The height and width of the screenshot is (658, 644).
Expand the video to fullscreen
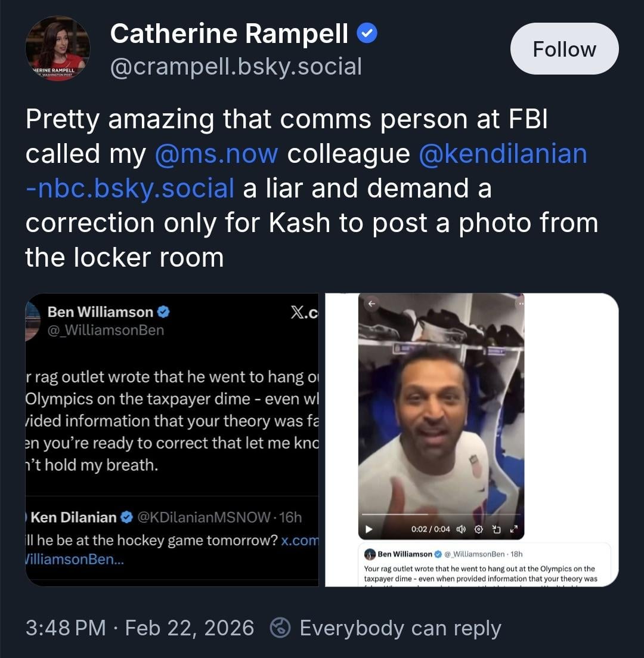pyautogui.click(x=514, y=529)
